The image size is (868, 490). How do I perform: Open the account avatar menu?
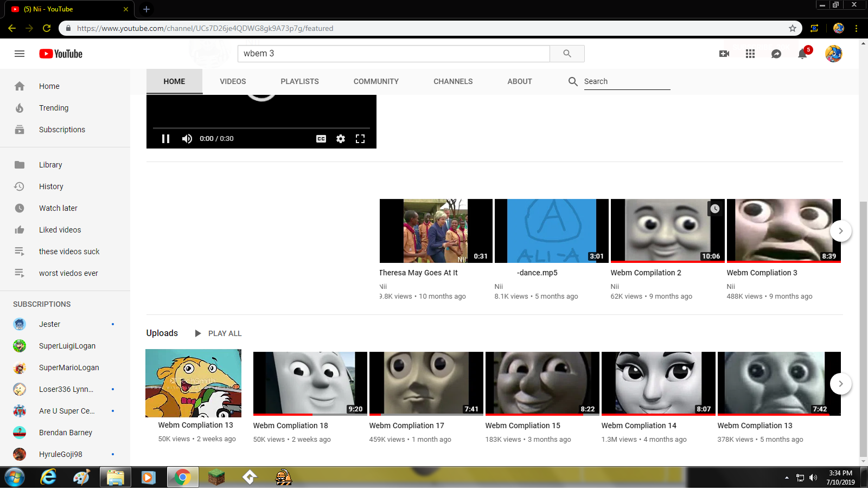[x=834, y=54]
